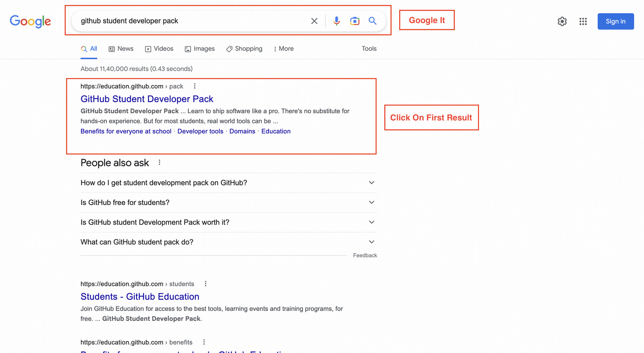This screenshot has width=644, height=353.
Task: Expand Is GitHub student Development Pack worth it?
Action: [x=229, y=223]
